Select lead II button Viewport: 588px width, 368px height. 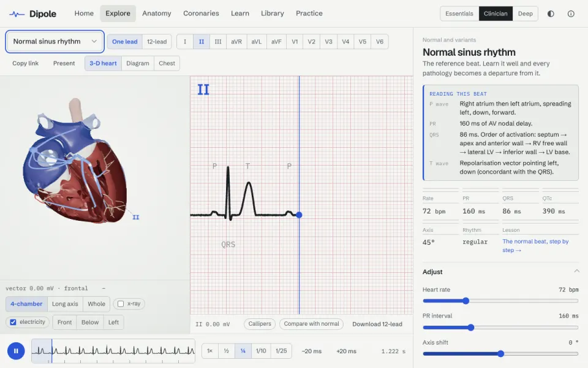[x=202, y=42]
